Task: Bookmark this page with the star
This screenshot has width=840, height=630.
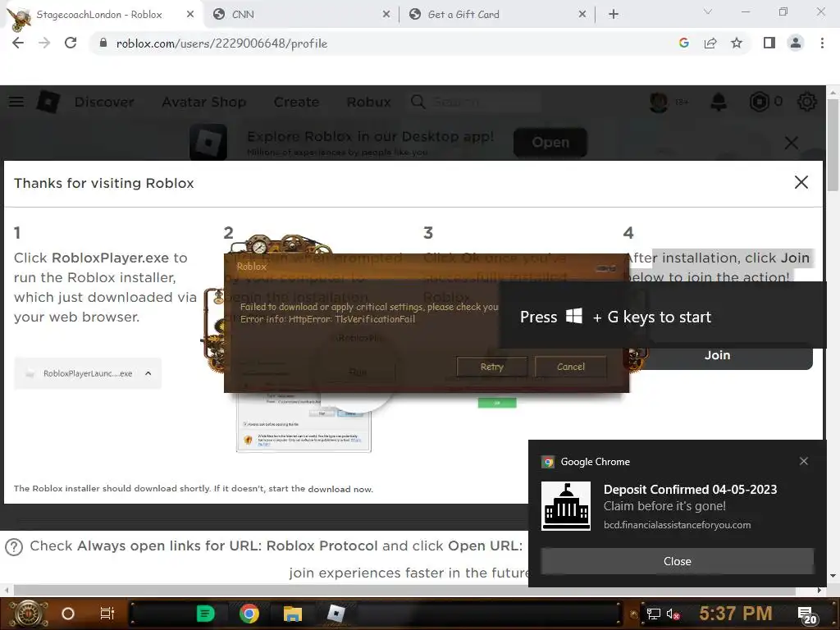Action: coord(737,43)
